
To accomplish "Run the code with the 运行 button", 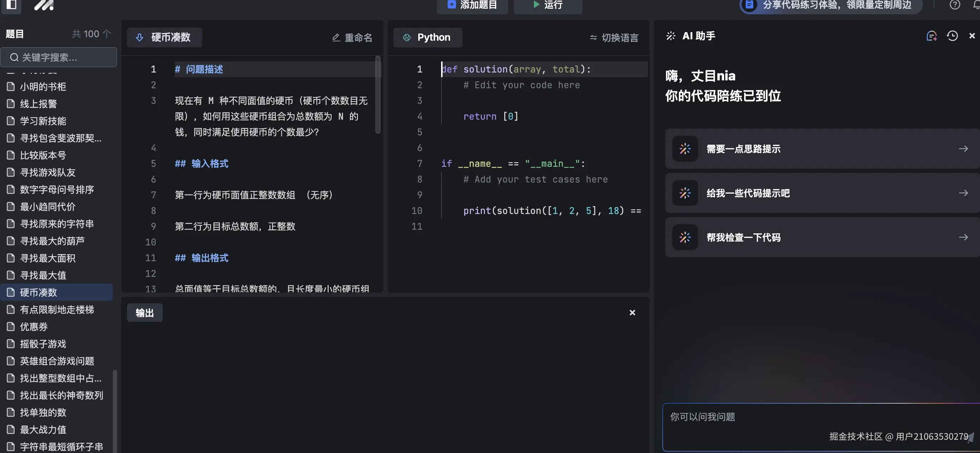I will [547, 5].
